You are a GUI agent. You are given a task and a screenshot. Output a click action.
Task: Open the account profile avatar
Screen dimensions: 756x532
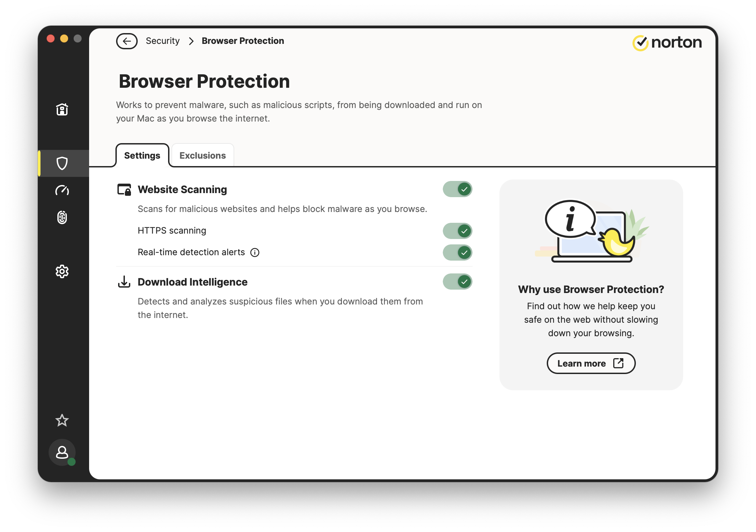point(62,452)
